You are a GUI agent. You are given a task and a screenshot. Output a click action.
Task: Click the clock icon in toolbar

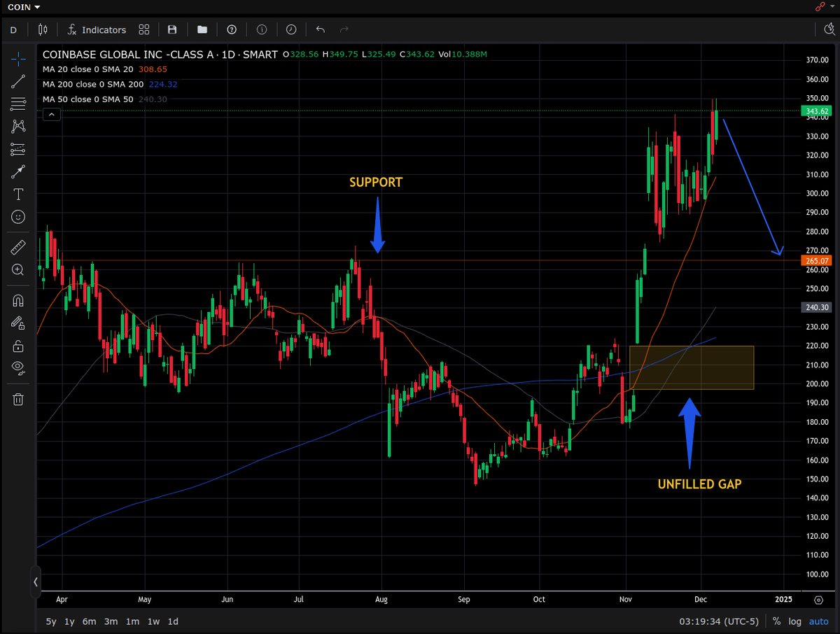291,29
